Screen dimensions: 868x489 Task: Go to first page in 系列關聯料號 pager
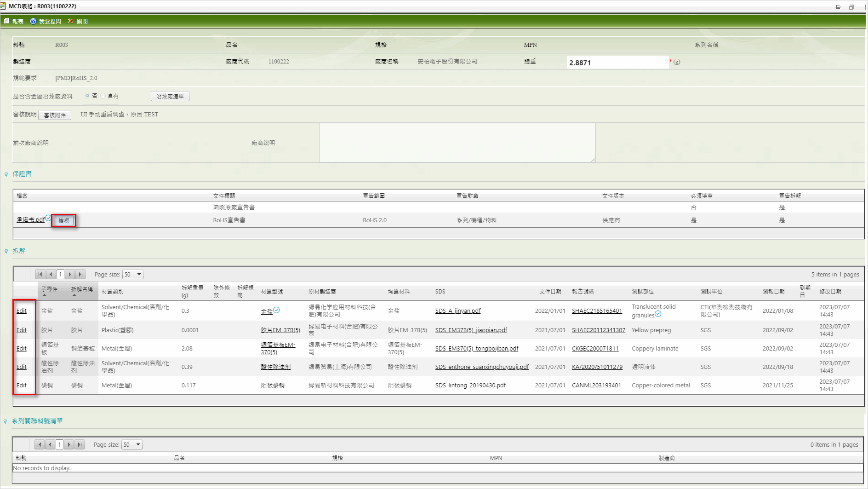(40, 445)
